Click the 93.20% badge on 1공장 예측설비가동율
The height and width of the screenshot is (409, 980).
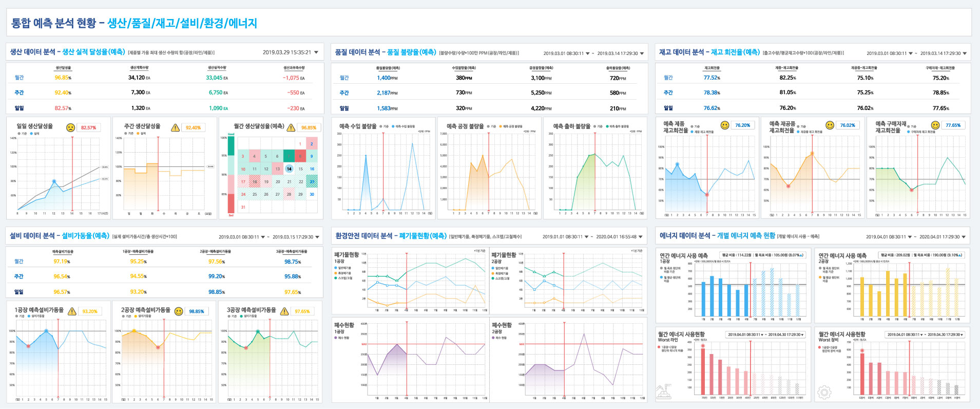90,311
